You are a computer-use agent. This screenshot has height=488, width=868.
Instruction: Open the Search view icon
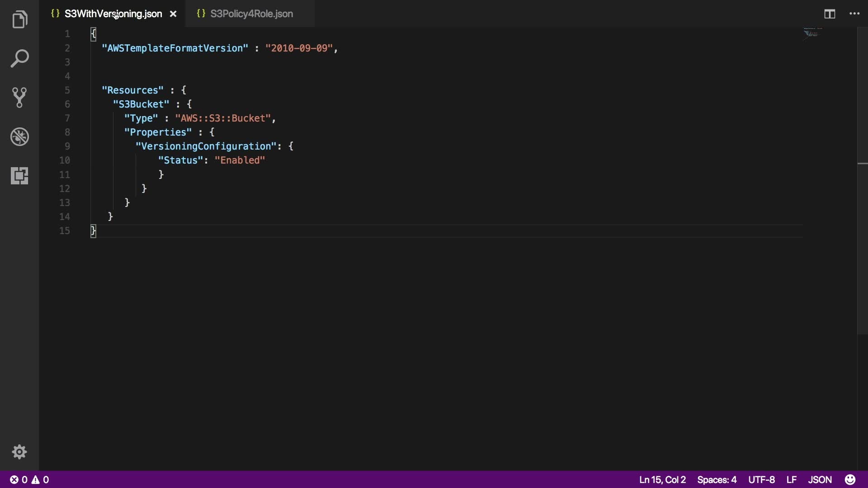pos(19,59)
